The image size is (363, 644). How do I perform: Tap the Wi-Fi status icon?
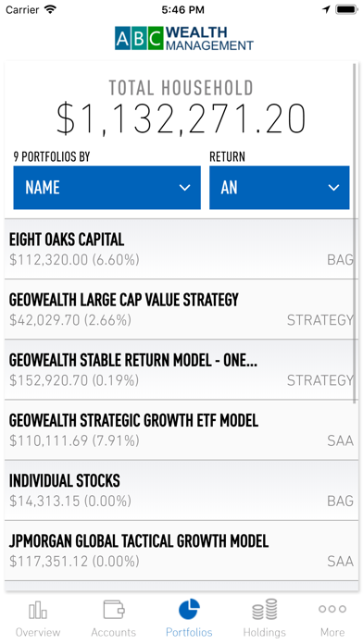(51, 9)
